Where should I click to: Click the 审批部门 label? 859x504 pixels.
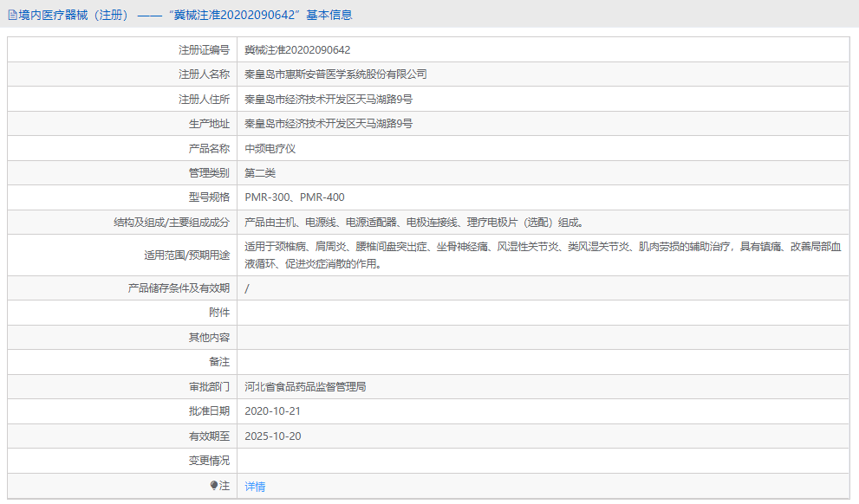coord(209,386)
